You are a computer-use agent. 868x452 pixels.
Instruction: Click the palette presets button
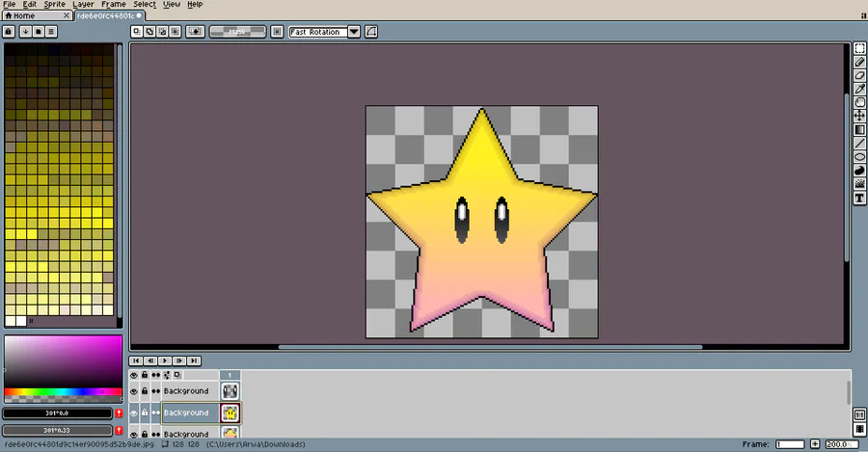point(39,32)
